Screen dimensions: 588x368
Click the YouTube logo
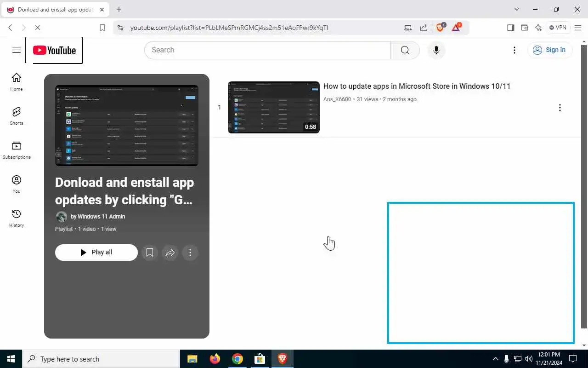click(x=54, y=50)
